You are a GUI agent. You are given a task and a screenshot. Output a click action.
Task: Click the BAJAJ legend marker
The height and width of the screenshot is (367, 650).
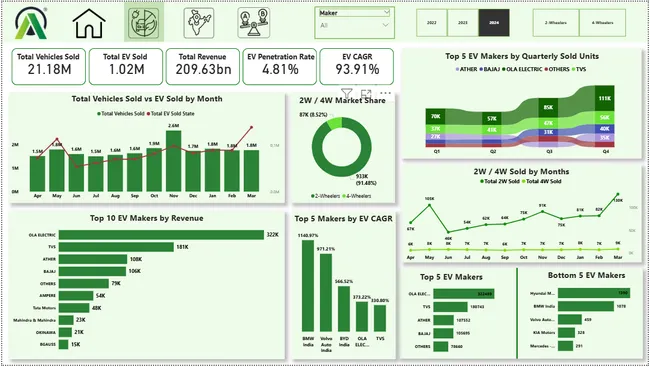481,69
